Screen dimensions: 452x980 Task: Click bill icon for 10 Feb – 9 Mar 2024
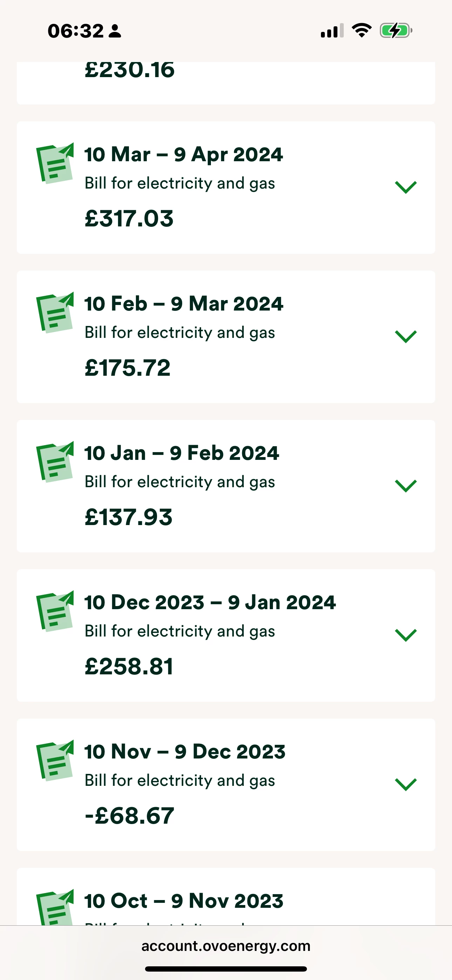pos(55,313)
